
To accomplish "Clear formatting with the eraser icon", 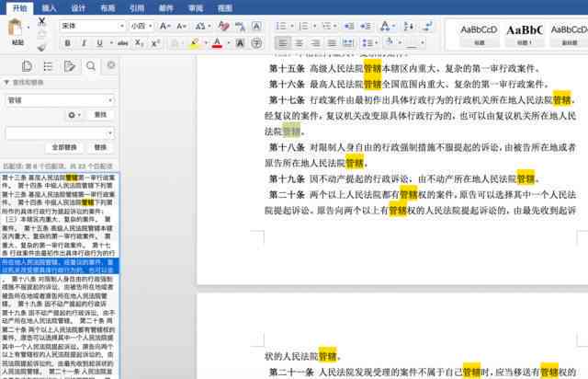I will coord(223,26).
